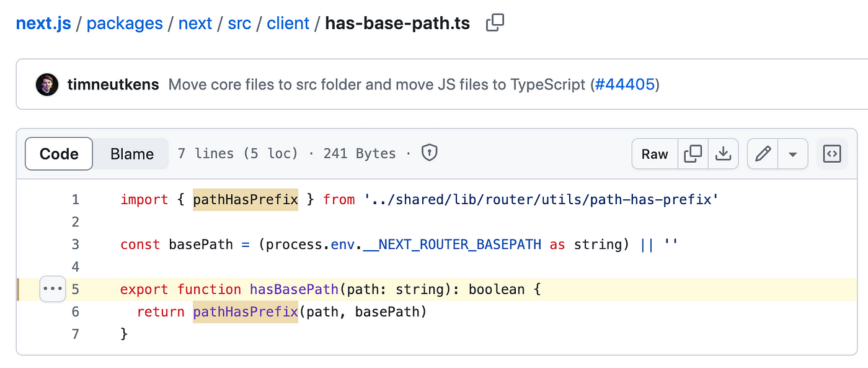Screen dimensions: 868x368
Task: Click pathHasPrefix in the return statement
Action: click(246, 312)
